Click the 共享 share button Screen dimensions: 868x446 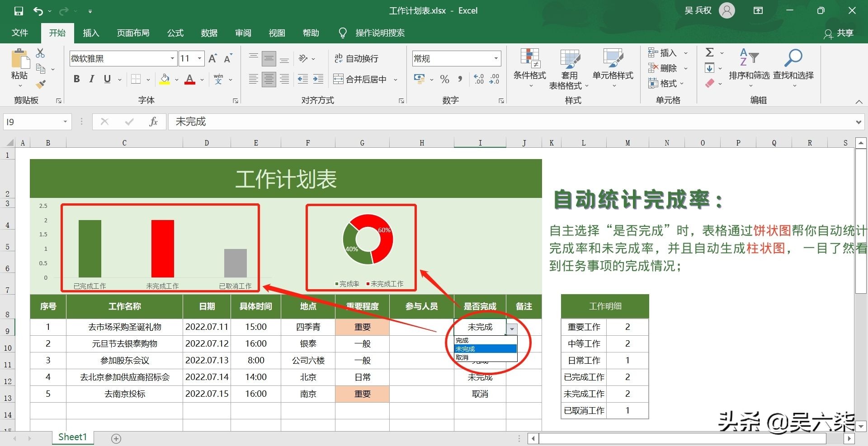[839, 33]
